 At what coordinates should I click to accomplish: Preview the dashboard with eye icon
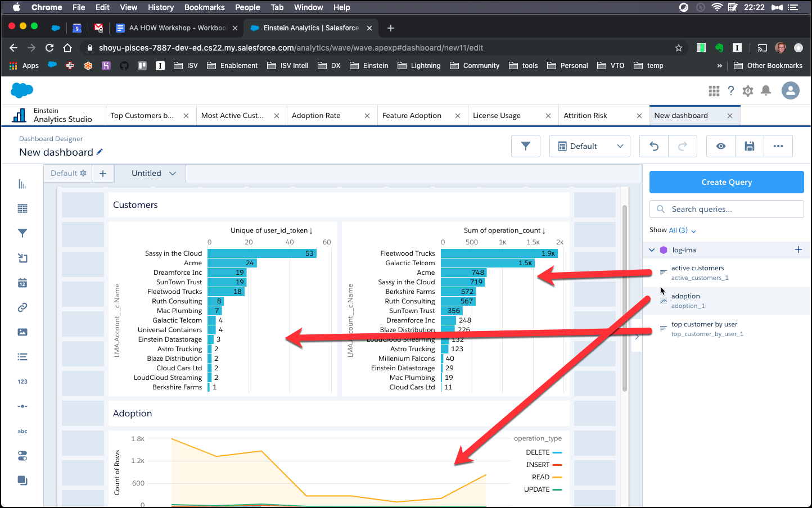pos(721,146)
